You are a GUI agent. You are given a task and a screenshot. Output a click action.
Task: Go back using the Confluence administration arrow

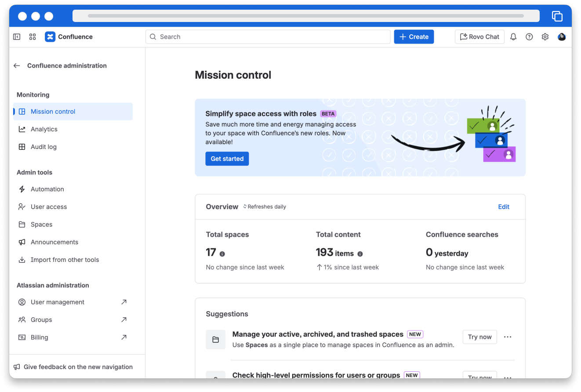[17, 65]
